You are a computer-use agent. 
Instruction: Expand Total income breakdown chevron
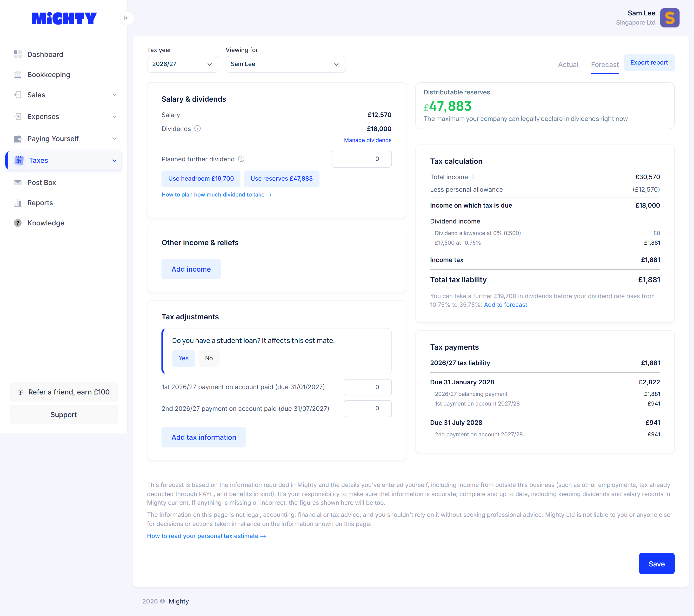click(x=473, y=177)
